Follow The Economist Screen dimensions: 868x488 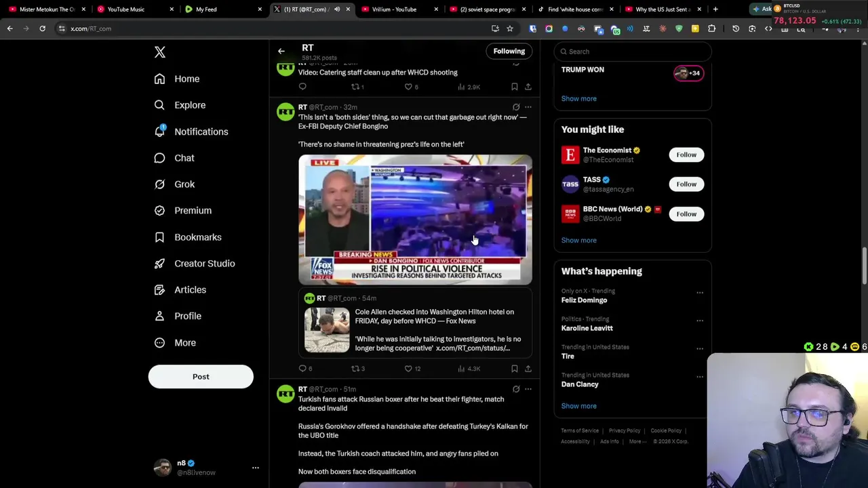(686, 155)
